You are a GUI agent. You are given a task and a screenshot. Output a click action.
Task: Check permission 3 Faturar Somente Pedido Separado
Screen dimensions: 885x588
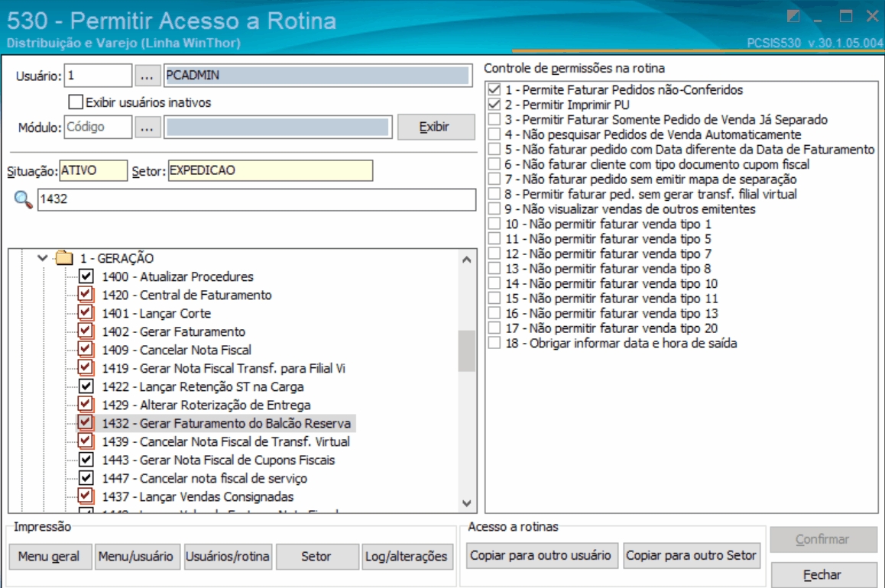494,120
